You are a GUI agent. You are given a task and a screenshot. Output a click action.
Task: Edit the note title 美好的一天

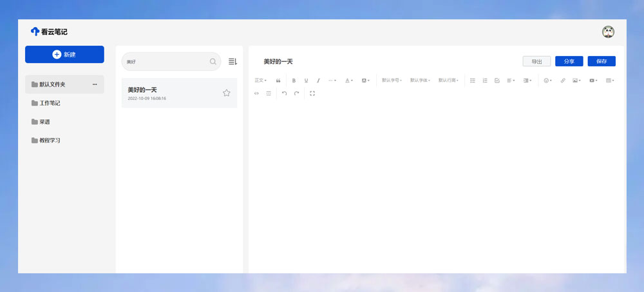(278, 62)
